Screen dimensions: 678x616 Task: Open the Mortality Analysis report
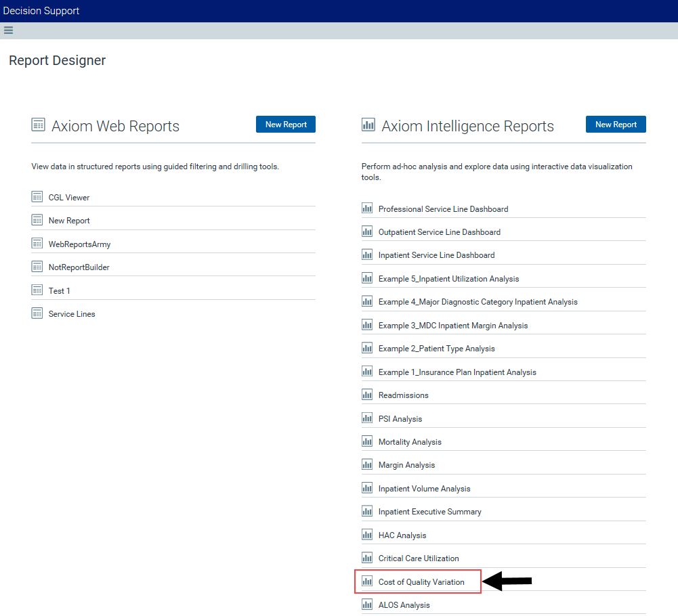[410, 442]
